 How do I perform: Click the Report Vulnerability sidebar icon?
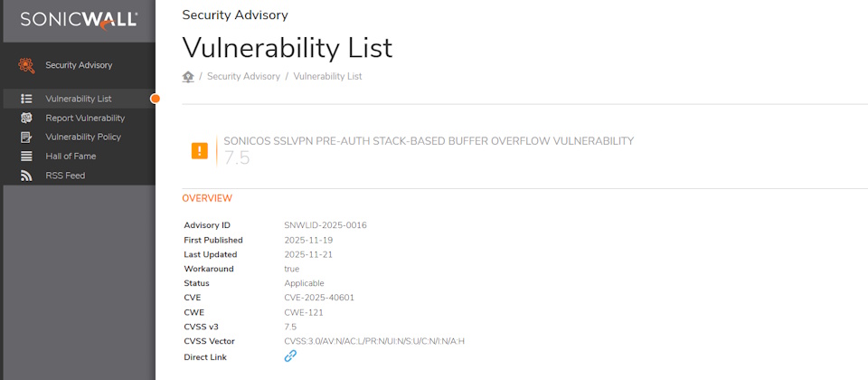point(27,118)
